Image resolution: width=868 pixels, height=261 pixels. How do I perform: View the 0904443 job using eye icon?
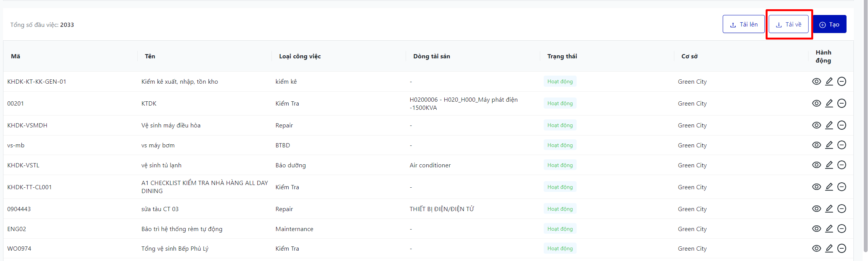[x=816, y=209]
